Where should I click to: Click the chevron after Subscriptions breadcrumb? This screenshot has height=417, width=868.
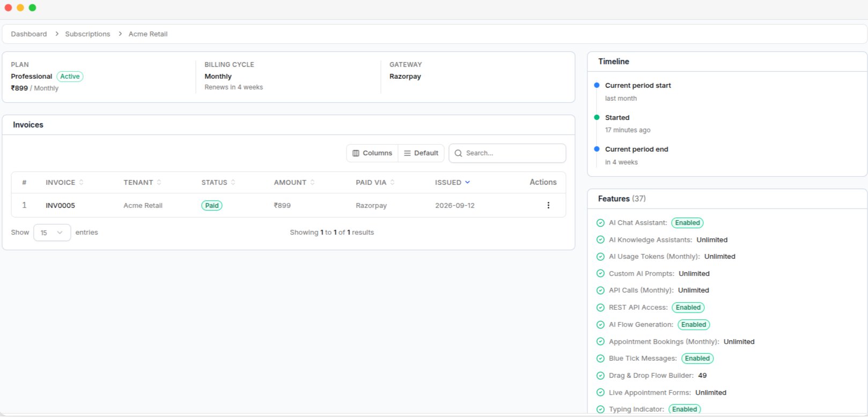tap(120, 34)
